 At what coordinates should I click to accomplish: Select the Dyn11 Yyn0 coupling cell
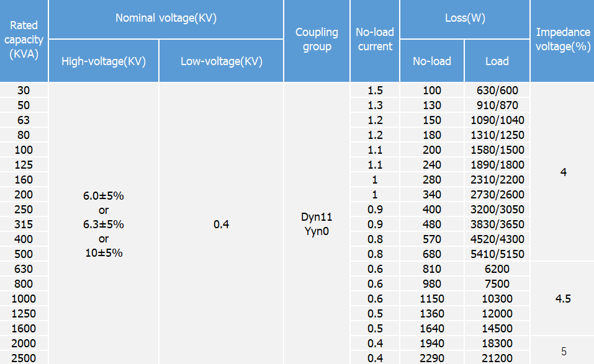317,224
